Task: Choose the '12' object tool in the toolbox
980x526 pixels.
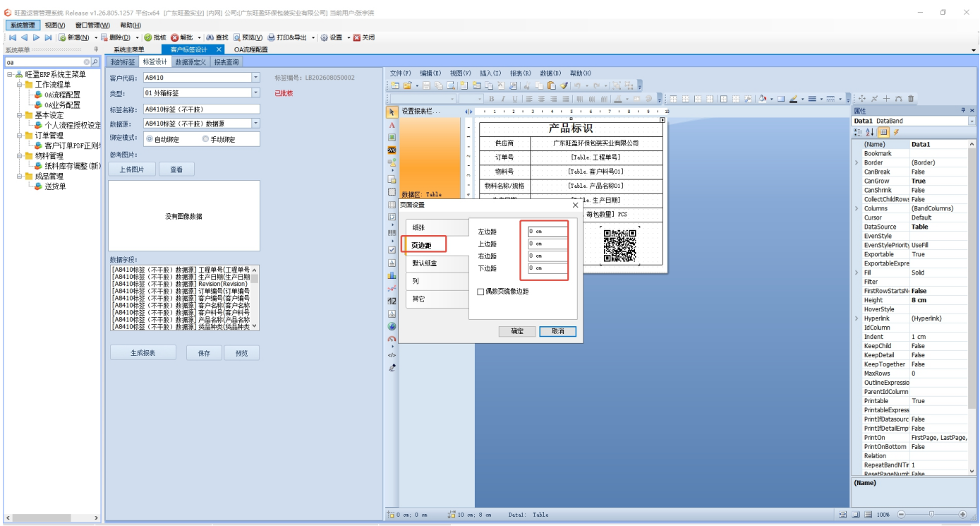Action: (392, 301)
